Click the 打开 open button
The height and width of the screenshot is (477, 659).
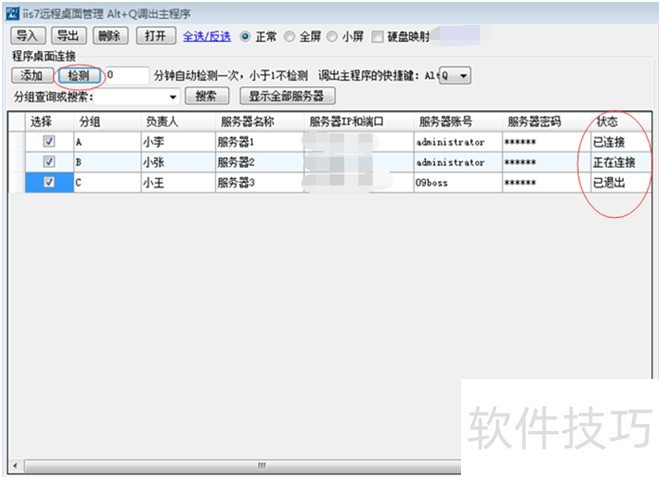pyautogui.click(x=156, y=36)
